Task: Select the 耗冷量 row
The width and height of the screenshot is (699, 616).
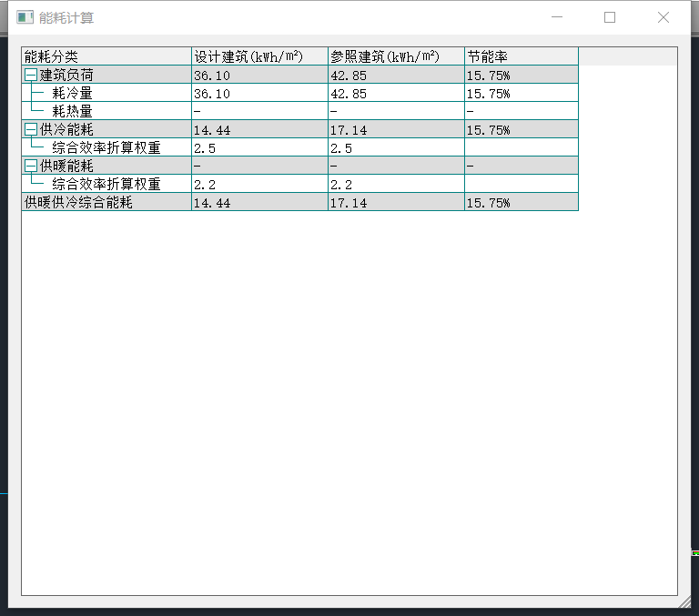Action: tap(73, 94)
